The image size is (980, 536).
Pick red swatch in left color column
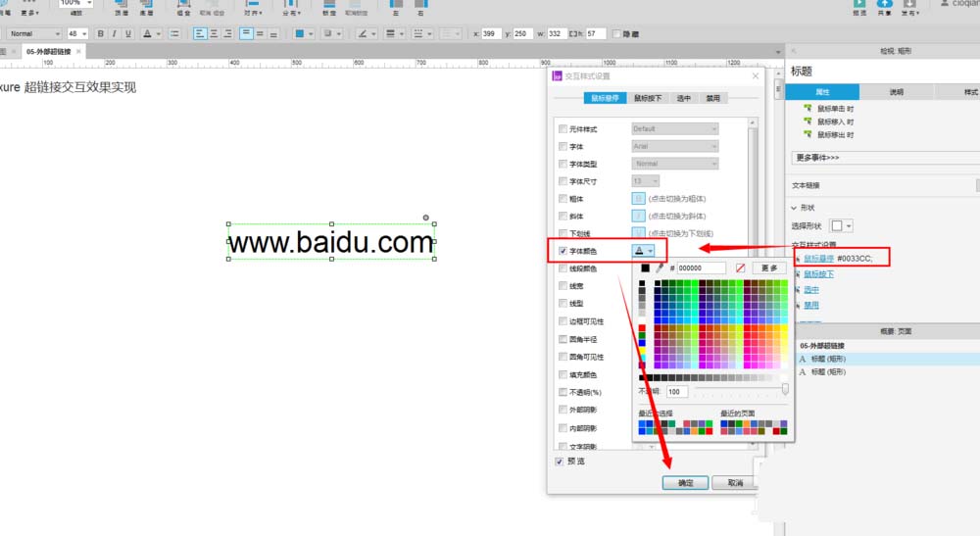pos(641,328)
